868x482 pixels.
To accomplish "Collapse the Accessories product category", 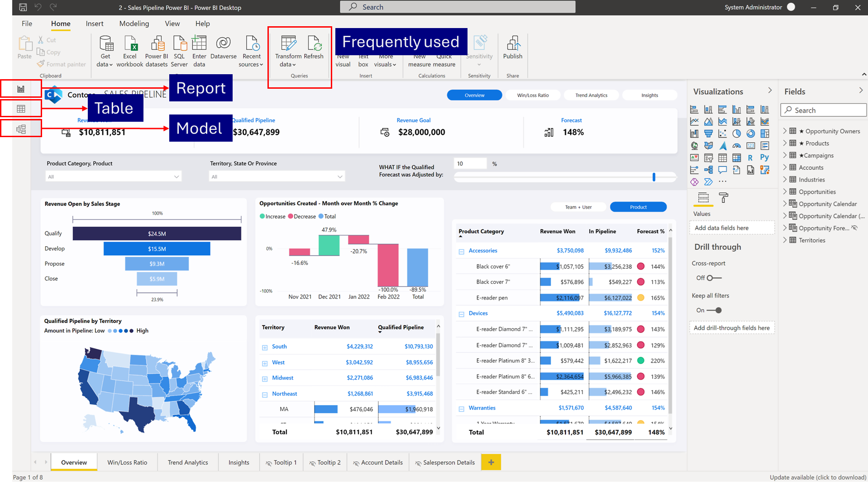I will 462,252.
